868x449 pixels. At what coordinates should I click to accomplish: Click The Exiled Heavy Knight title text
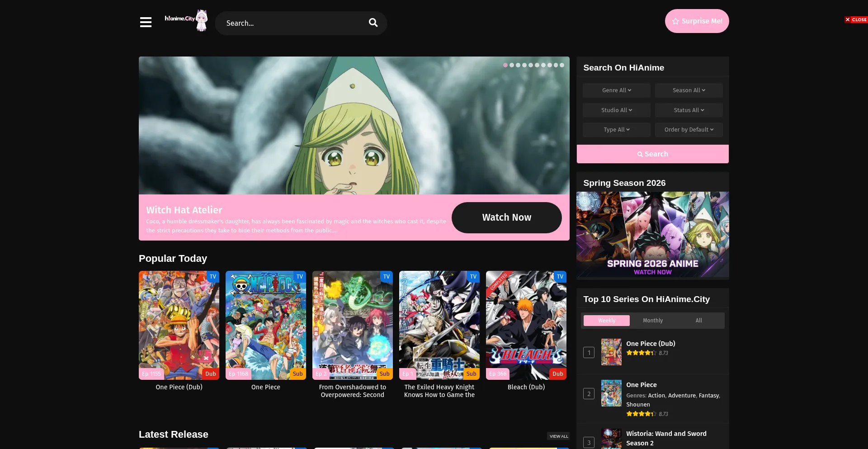(439, 391)
